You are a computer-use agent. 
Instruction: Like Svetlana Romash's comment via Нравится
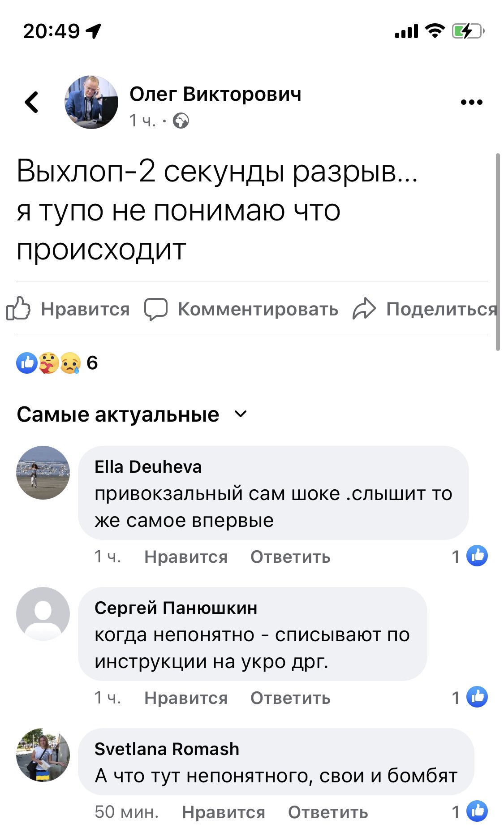pyautogui.click(x=224, y=812)
